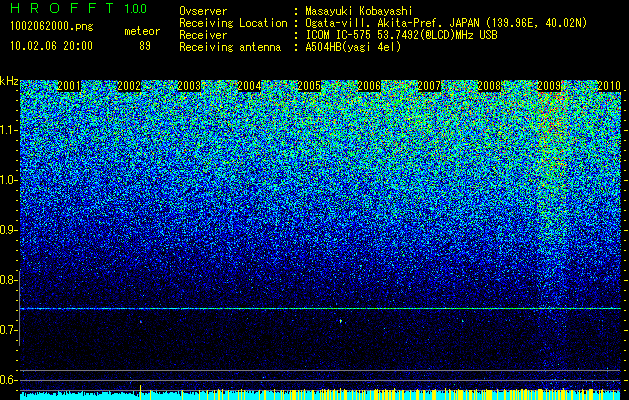Image resolution: width=629 pixels, height=400 pixels.
Task: Click the Receiving antenna label
Action: (x=230, y=47)
